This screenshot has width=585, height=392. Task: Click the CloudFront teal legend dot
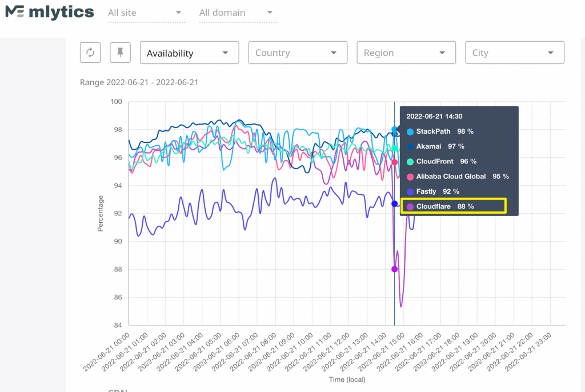(410, 162)
